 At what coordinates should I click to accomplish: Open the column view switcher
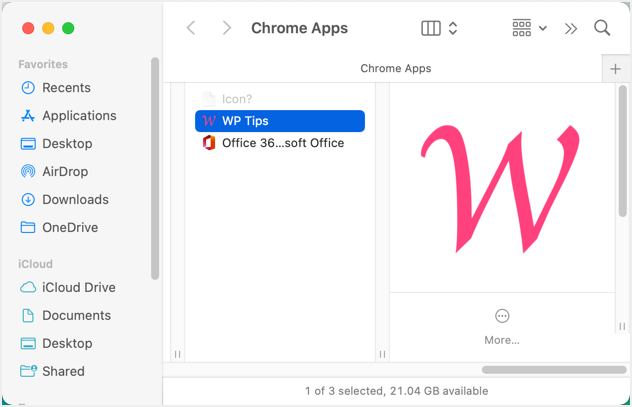[439, 28]
